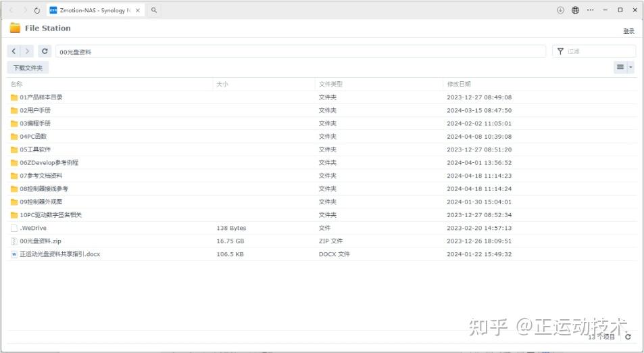Click the 05工具软件 folder icon
Viewport: 644px width, 353px height.
14,149
